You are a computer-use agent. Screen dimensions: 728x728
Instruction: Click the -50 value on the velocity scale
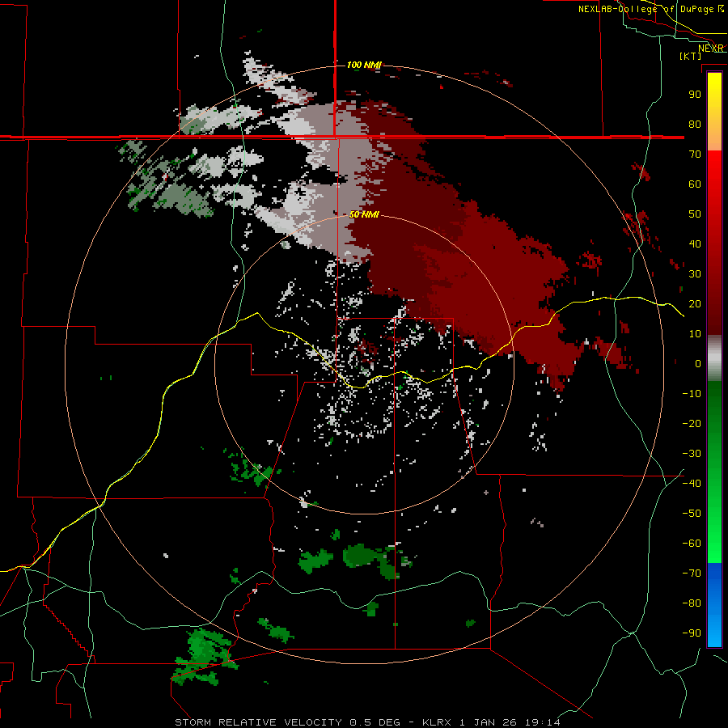point(692,514)
